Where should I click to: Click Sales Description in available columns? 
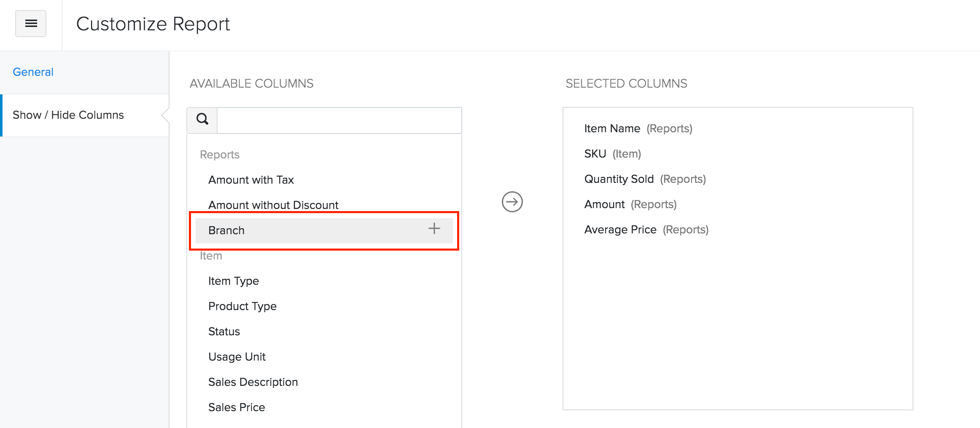point(253,382)
